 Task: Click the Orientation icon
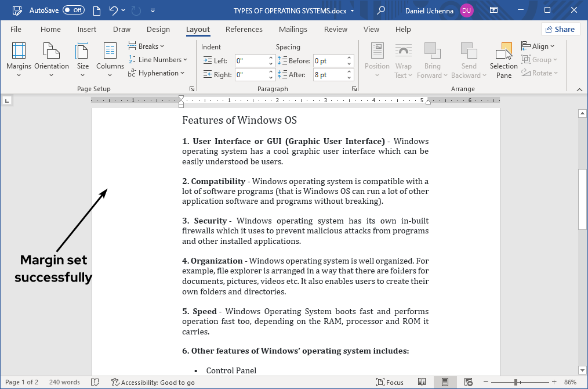tap(52, 59)
